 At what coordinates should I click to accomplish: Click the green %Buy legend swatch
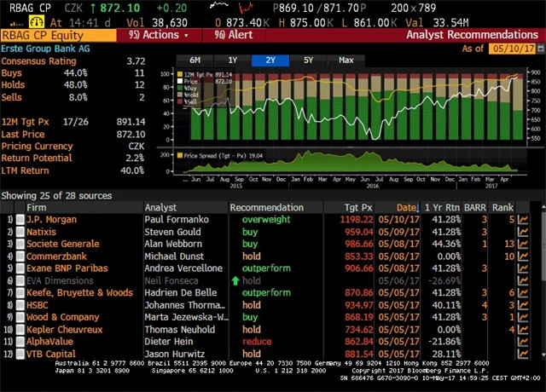(x=179, y=88)
